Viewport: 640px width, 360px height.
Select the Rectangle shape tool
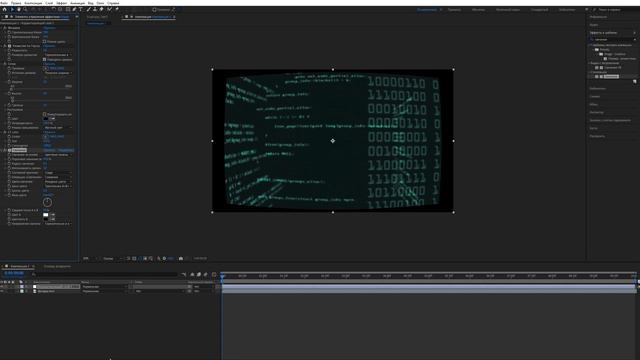click(68, 9)
